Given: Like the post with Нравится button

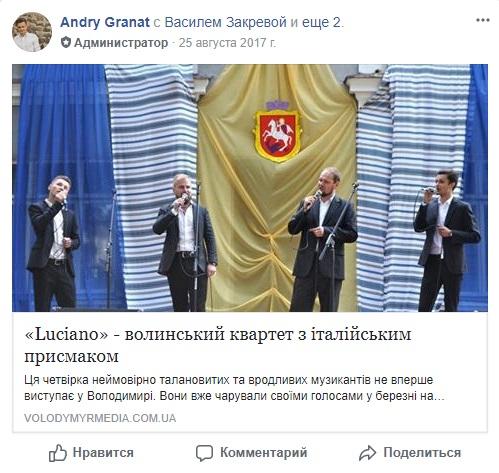Looking at the screenshot, I should 91,453.
